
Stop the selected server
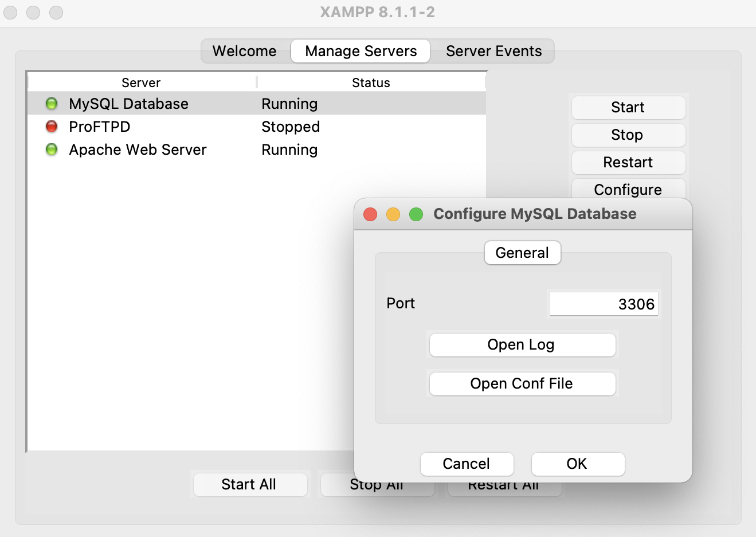[x=628, y=135]
